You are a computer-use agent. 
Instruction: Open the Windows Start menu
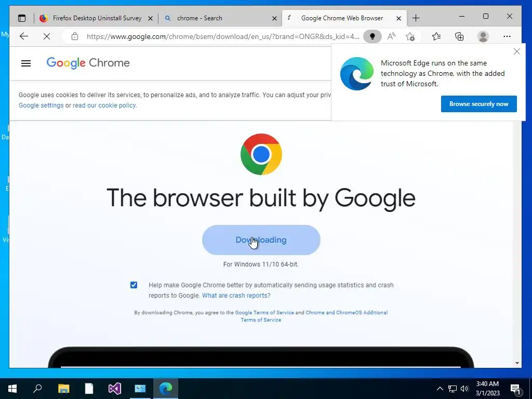tap(12, 389)
